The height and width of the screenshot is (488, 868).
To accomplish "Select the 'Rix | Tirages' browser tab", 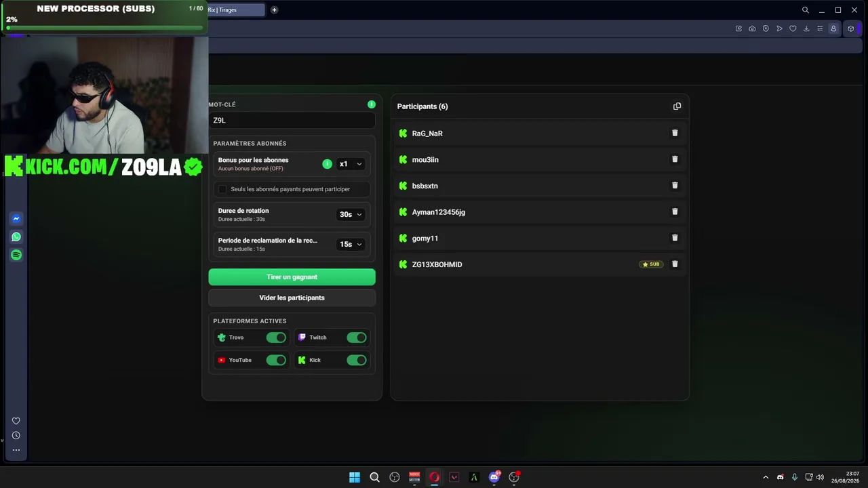I will (x=236, y=10).
